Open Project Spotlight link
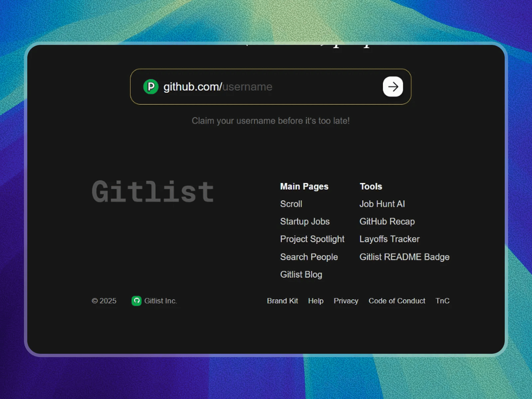532x399 pixels. [312, 239]
